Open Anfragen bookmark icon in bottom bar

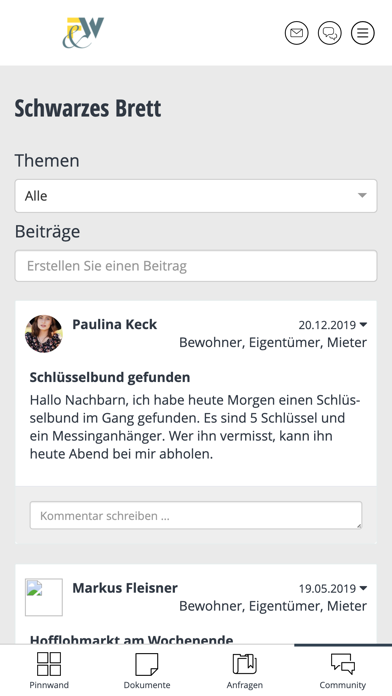click(x=245, y=664)
